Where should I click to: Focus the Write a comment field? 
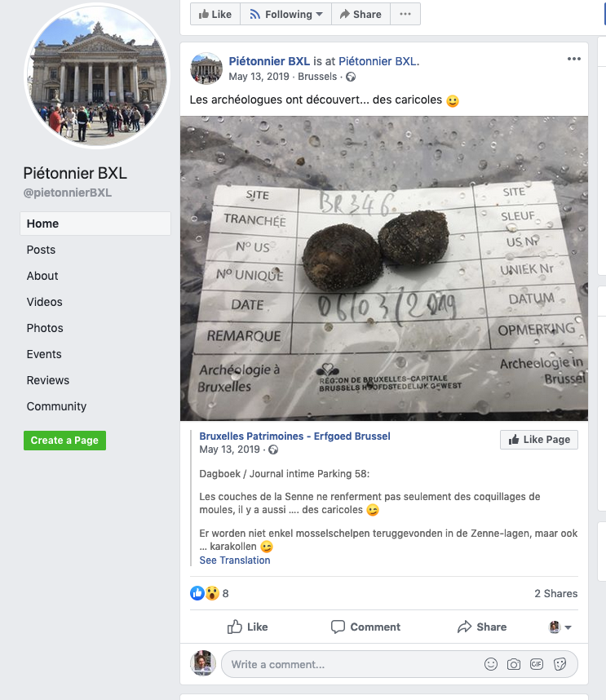coord(348,664)
